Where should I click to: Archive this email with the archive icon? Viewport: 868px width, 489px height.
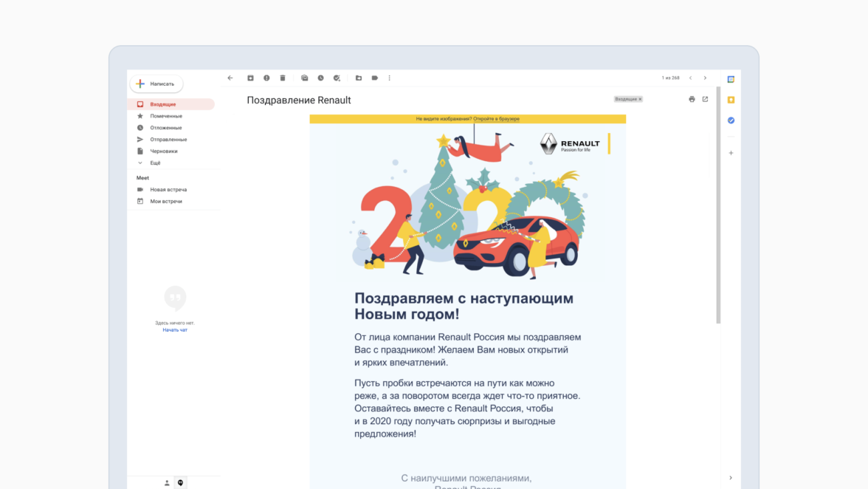250,78
